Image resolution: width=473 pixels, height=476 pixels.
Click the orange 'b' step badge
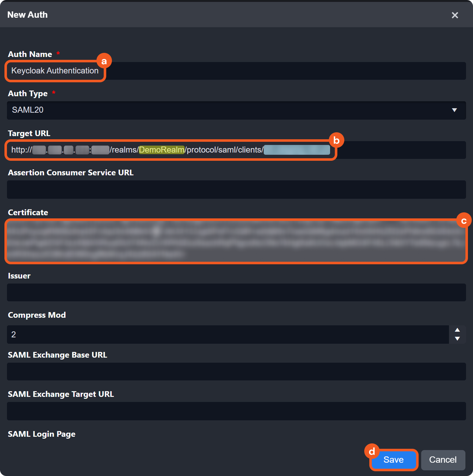(x=336, y=140)
